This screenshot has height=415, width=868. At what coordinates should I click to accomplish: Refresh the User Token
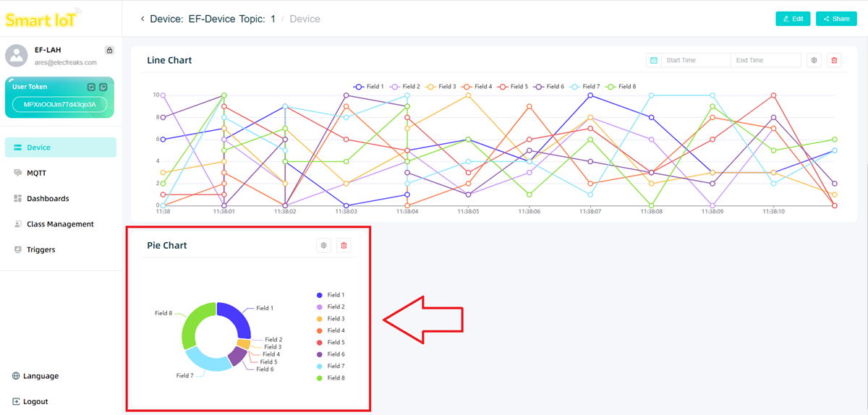pos(91,87)
